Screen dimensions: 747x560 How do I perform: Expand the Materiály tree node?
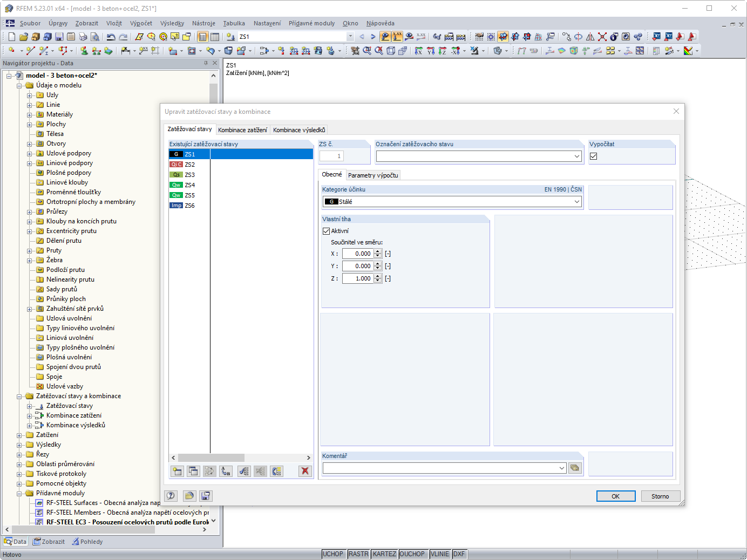pyautogui.click(x=30, y=115)
